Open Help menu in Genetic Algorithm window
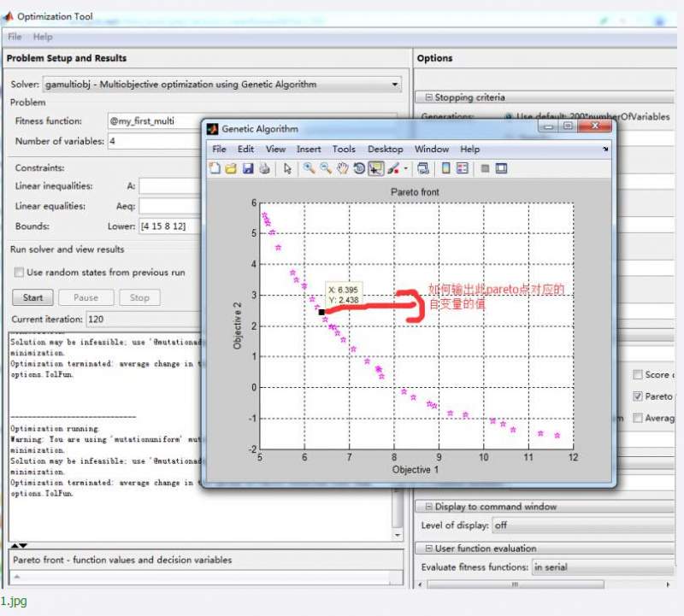The width and height of the screenshot is (684, 616). 469,150
